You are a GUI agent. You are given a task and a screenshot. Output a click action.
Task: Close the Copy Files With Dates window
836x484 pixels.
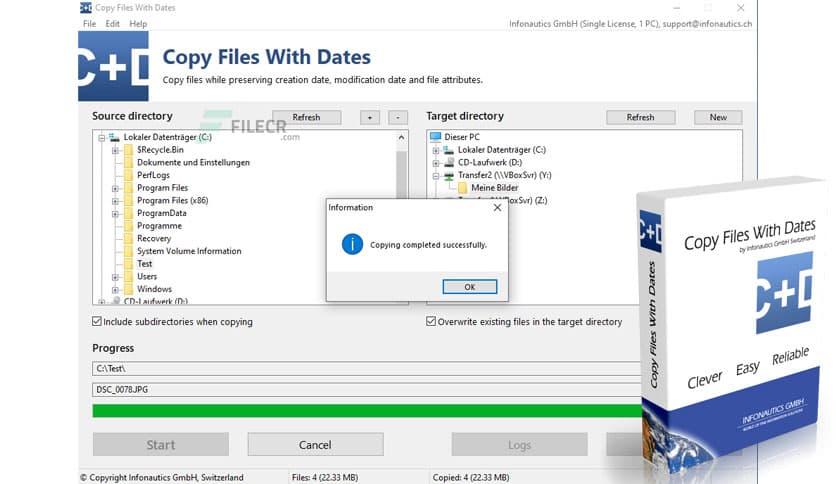[741, 8]
